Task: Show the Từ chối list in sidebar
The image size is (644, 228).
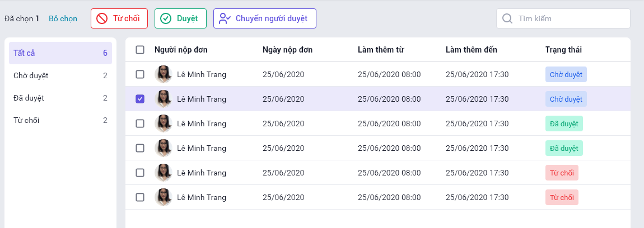Action: click(x=60, y=120)
